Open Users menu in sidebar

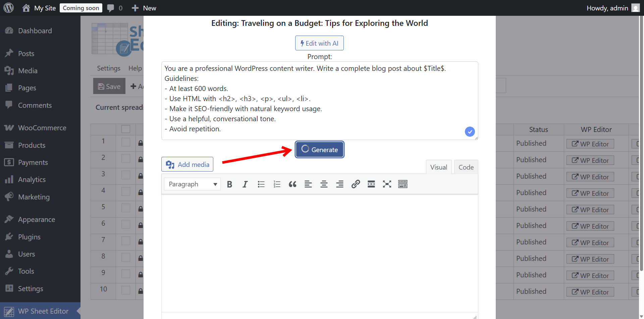click(x=40, y=254)
